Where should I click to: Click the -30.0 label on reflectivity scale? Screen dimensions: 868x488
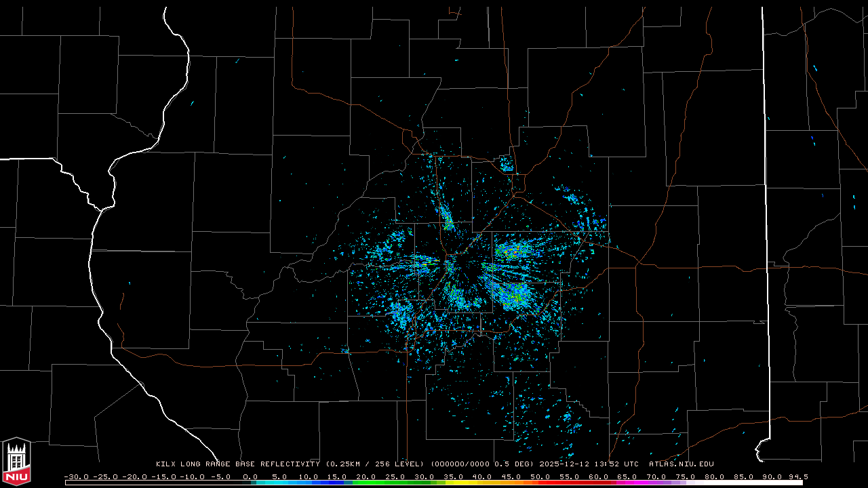coord(76,476)
